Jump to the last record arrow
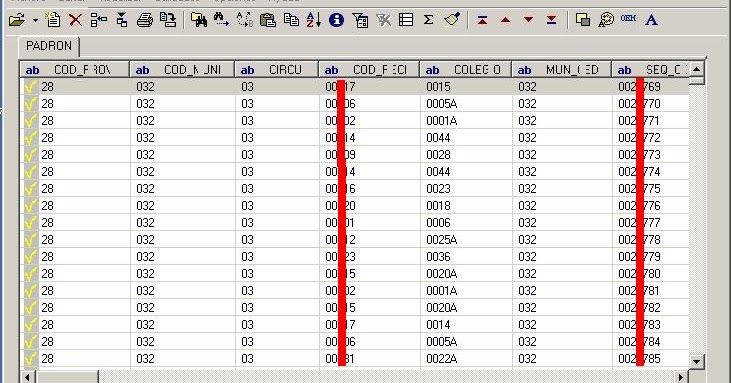Screen dimensions: 731x383 (x=552, y=20)
